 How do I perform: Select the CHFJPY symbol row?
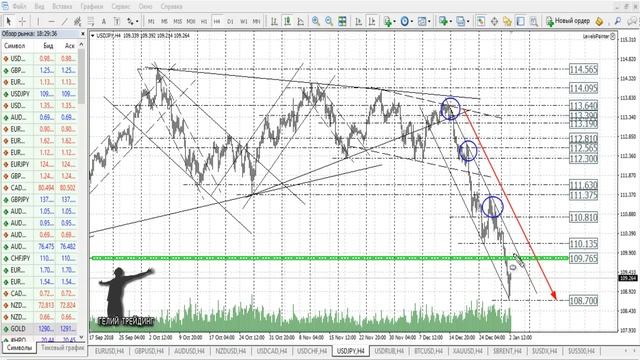click(x=40, y=258)
